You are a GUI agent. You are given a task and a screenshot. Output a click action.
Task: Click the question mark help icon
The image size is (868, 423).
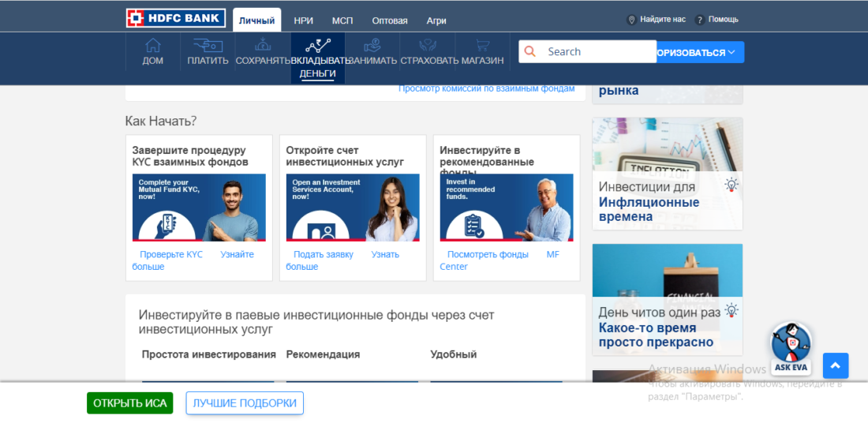(x=700, y=20)
